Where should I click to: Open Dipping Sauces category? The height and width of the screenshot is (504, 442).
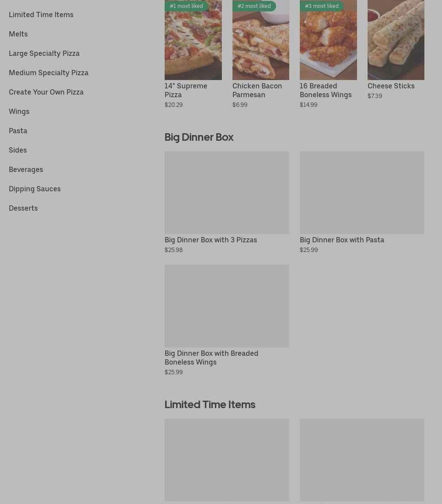point(35,189)
